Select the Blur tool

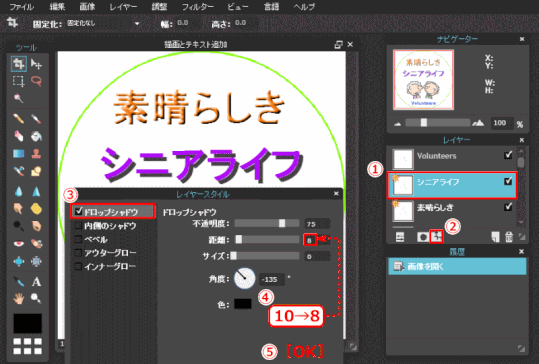(x=18, y=191)
